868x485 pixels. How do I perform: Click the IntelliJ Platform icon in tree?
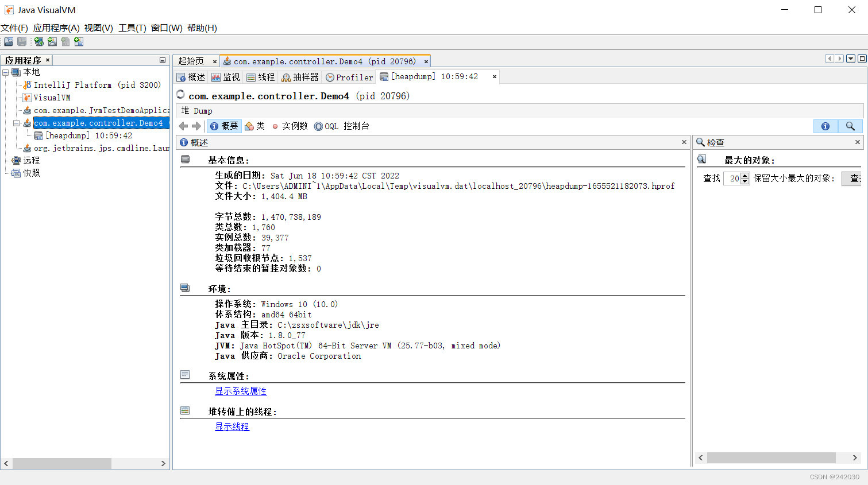[27, 85]
